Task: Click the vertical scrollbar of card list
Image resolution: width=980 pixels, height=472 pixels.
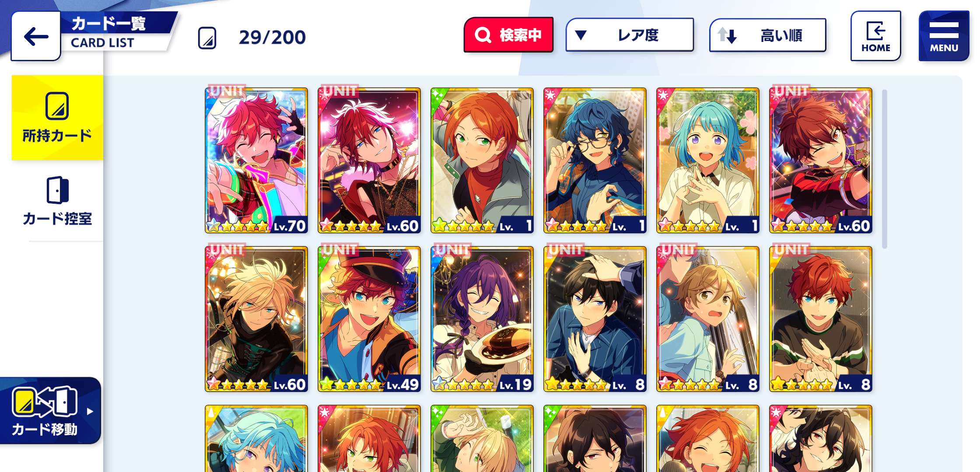Action: pyautogui.click(x=885, y=169)
